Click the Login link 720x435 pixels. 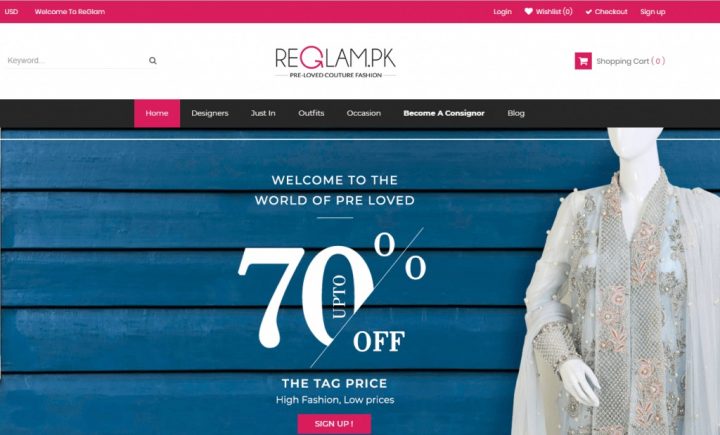click(502, 12)
